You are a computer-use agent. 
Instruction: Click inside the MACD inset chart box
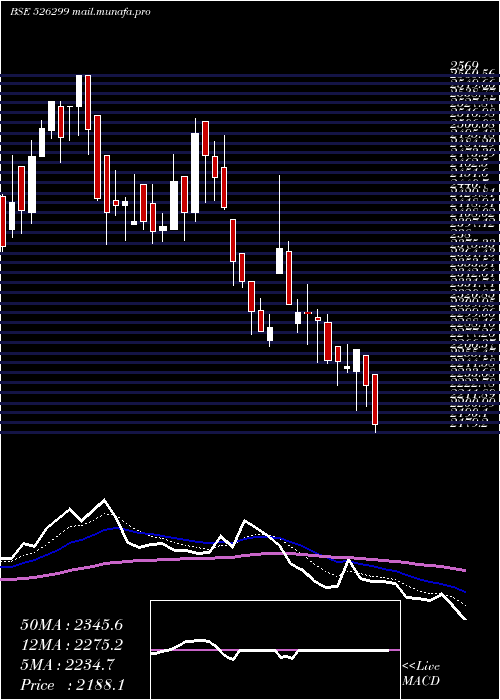(275, 650)
